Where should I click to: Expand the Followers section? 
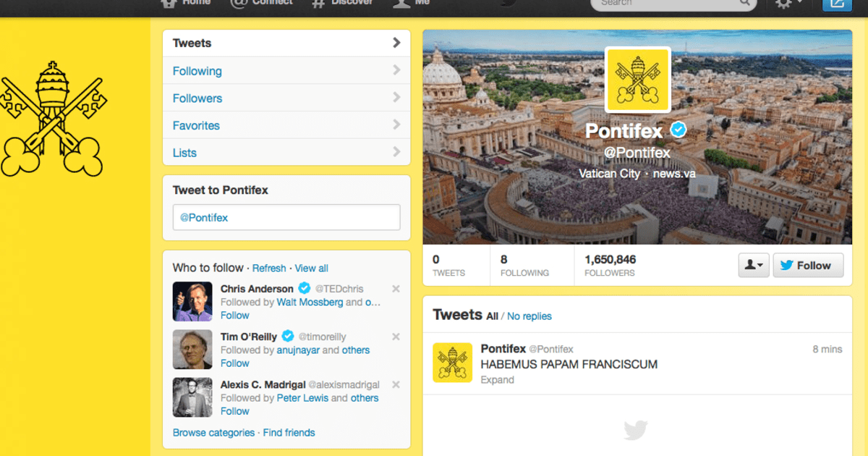click(197, 98)
